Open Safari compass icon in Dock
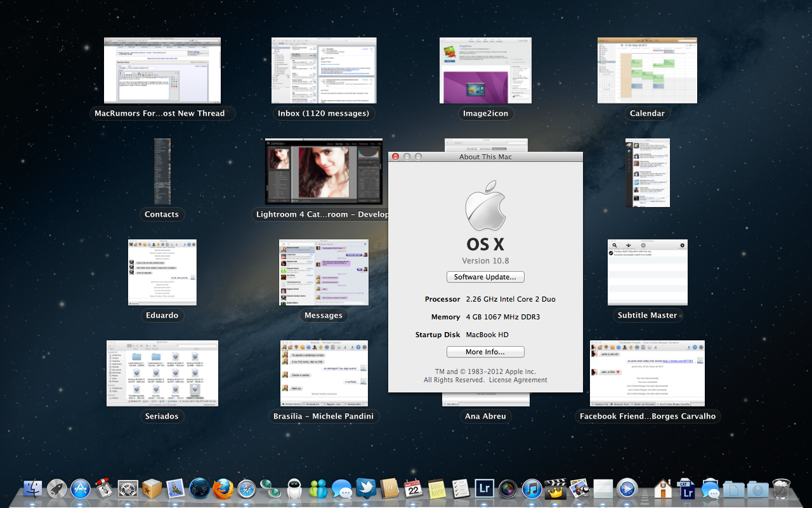 247,488
